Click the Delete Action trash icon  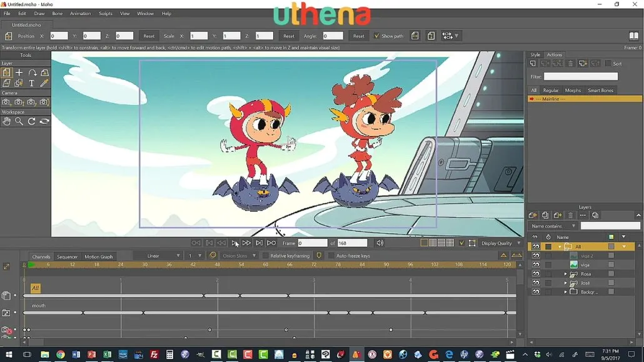(x=570, y=64)
